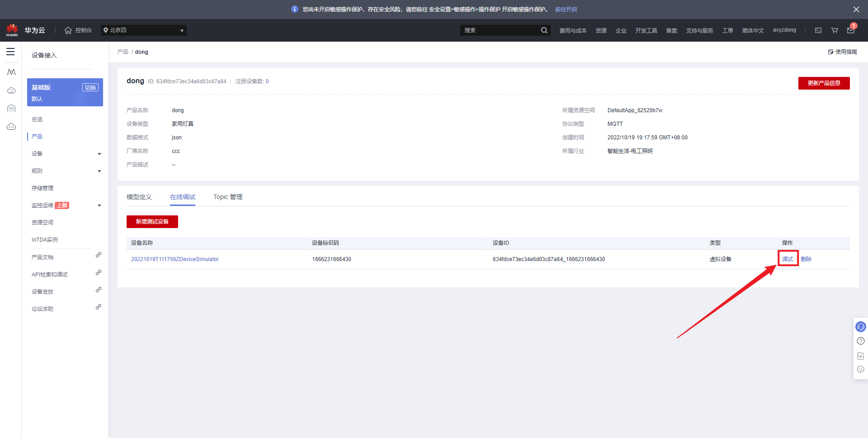Screen dimensions: 868x438
Task: Click the 新增测试设备 button
Action: (152, 222)
